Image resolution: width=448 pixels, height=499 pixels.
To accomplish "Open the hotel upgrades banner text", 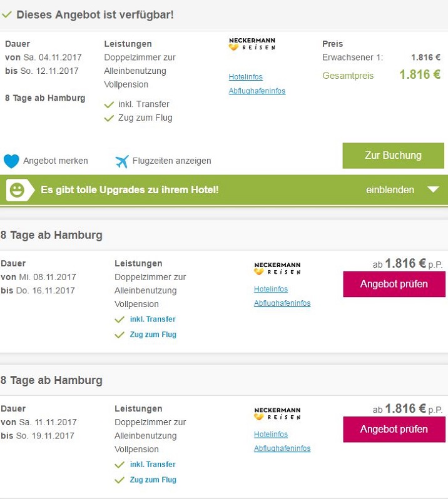I will pyautogui.click(x=130, y=189).
